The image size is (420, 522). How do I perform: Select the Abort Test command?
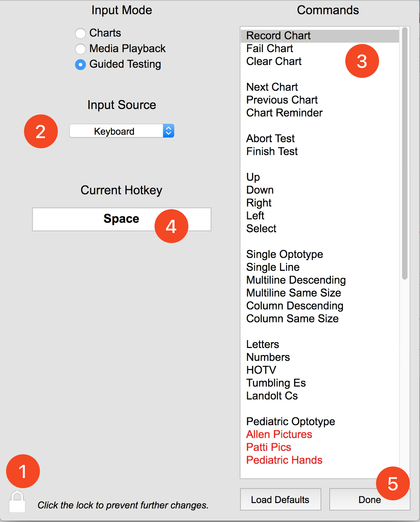coord(270,138)
